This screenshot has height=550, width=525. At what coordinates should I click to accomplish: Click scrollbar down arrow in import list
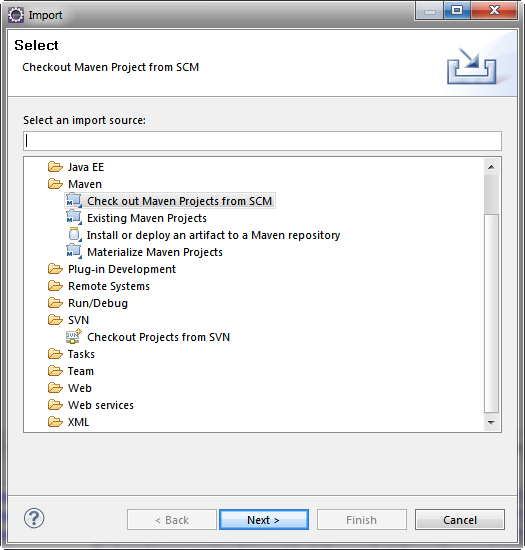click(x=491, y=423)
